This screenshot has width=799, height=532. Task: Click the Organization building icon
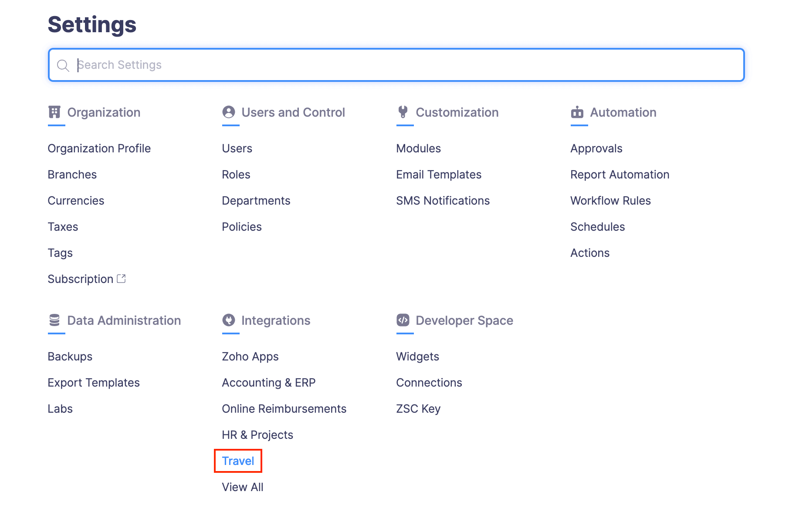tap(54, 112)
